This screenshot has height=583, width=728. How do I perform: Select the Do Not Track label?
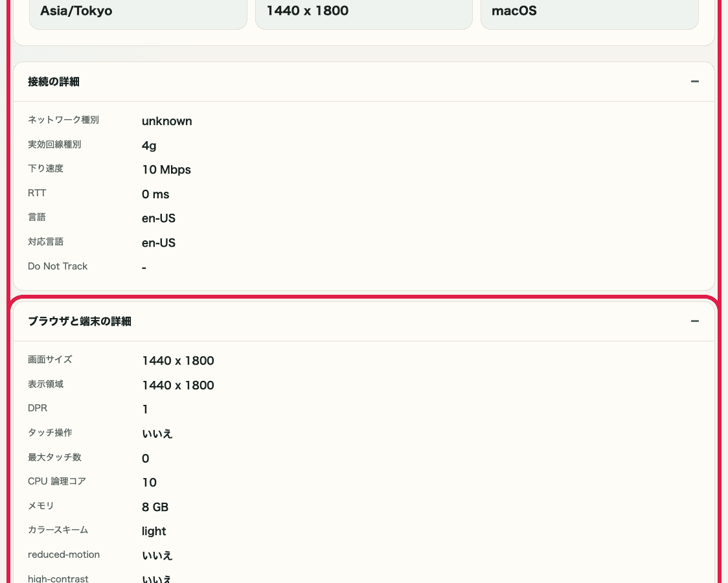click(x=58, y=266)
